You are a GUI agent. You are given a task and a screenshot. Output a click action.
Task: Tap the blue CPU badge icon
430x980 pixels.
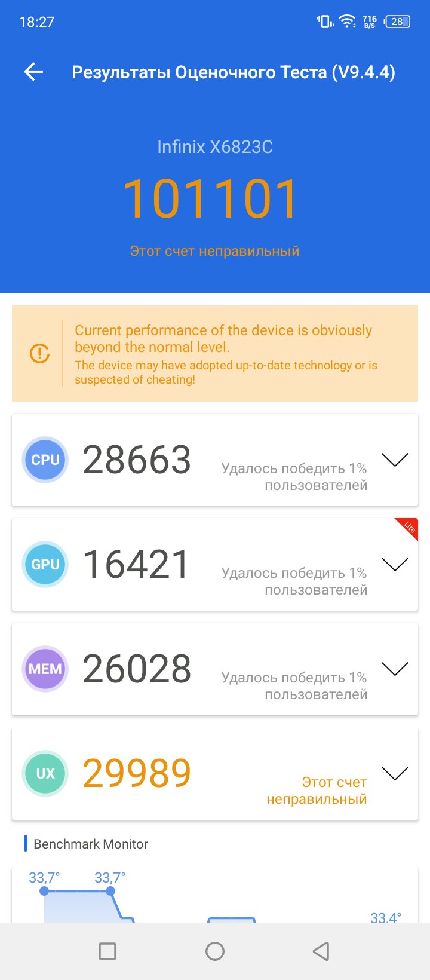[45, 460]
